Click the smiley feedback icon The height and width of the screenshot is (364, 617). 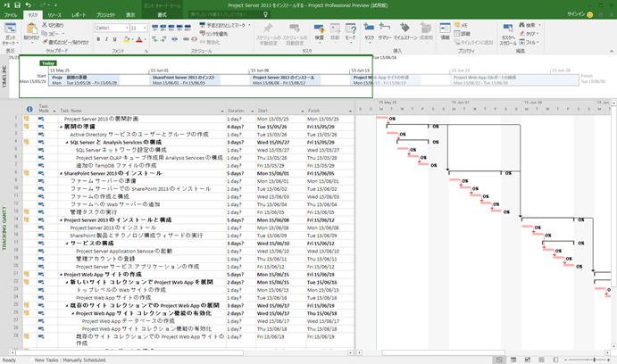click(x=590, y=14)
